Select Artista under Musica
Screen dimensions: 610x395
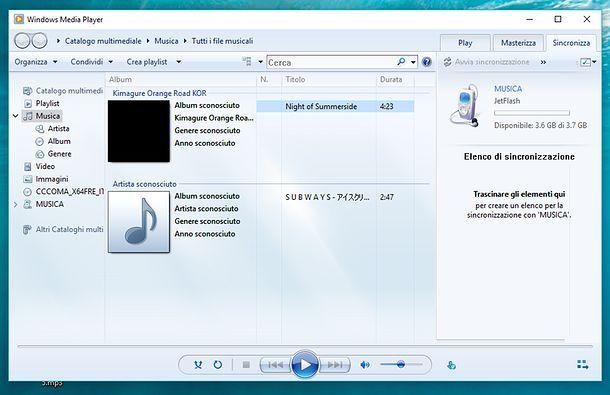click(53, 128)
